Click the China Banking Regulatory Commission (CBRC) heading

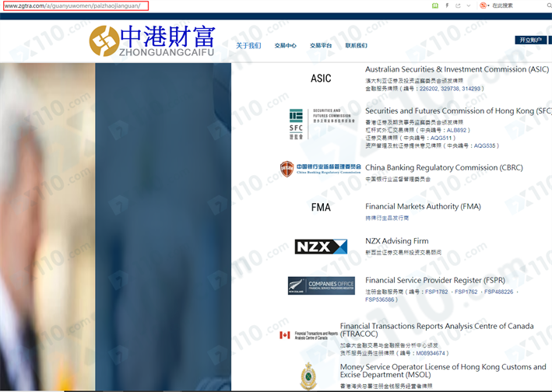click(444, 167)
